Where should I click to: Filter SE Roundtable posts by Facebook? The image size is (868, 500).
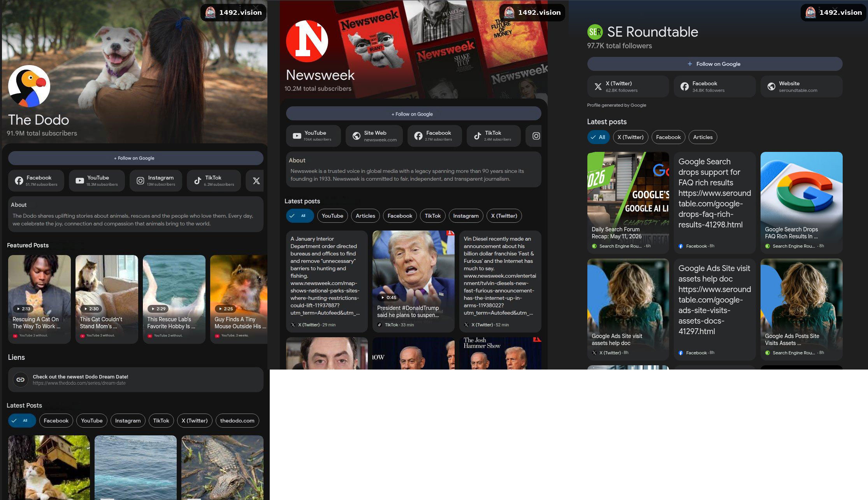point(668,137)
